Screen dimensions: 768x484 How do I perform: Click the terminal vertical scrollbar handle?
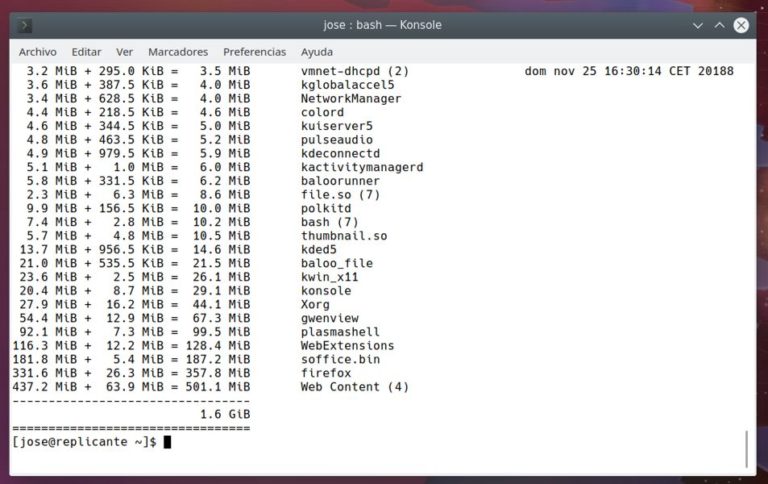click(746, 449)
